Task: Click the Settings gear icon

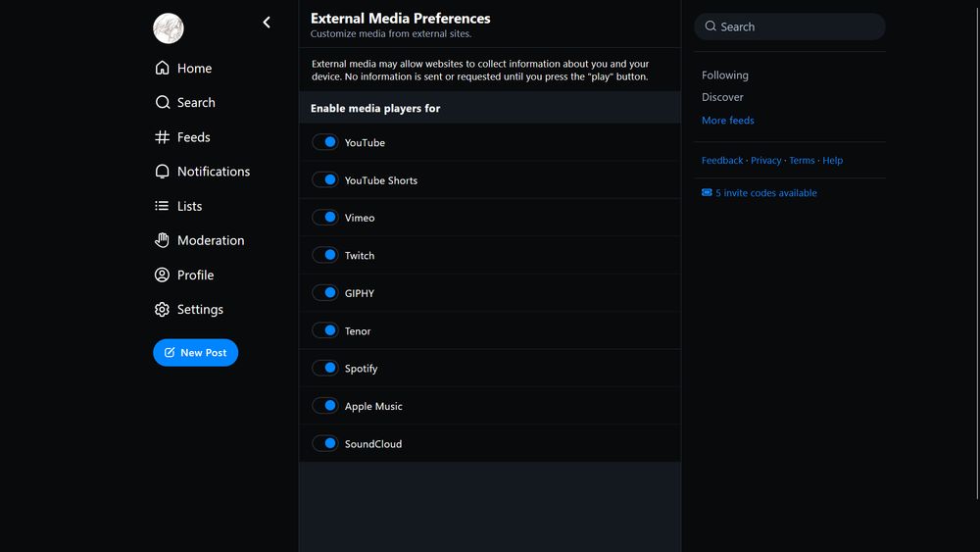Action: click(x=163, y=310)
